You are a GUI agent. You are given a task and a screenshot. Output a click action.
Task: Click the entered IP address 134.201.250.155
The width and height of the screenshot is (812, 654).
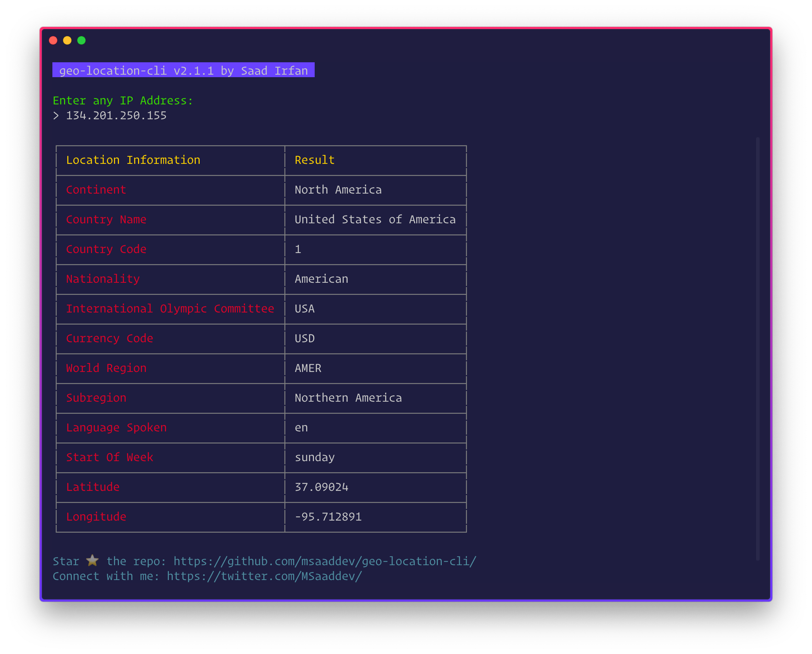116,116
